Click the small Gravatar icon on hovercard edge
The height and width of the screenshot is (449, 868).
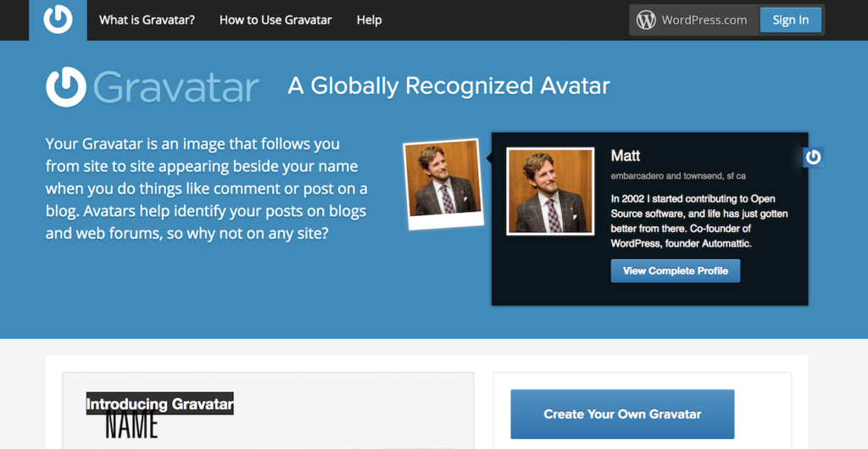[x=813, y=157]
